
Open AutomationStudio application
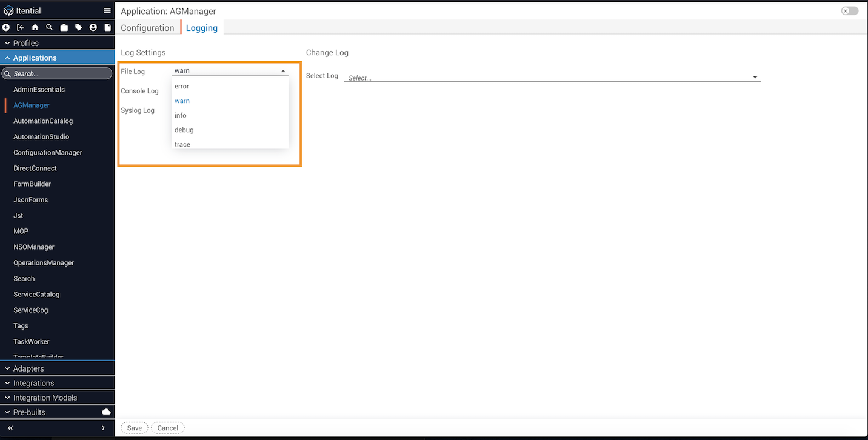tap(41, 136)
